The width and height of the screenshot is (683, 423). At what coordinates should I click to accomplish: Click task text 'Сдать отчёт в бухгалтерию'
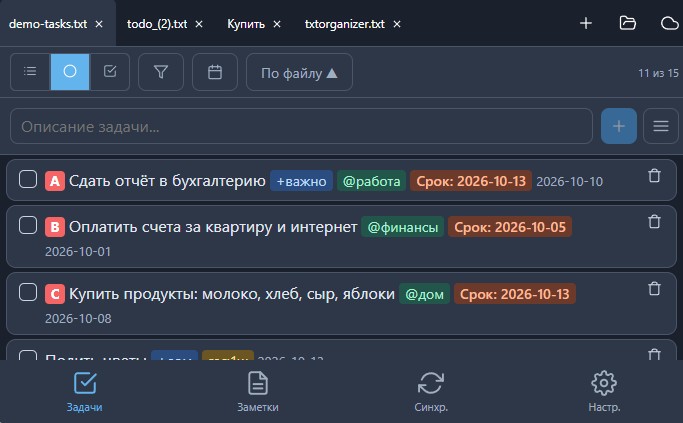click(167, 181)
